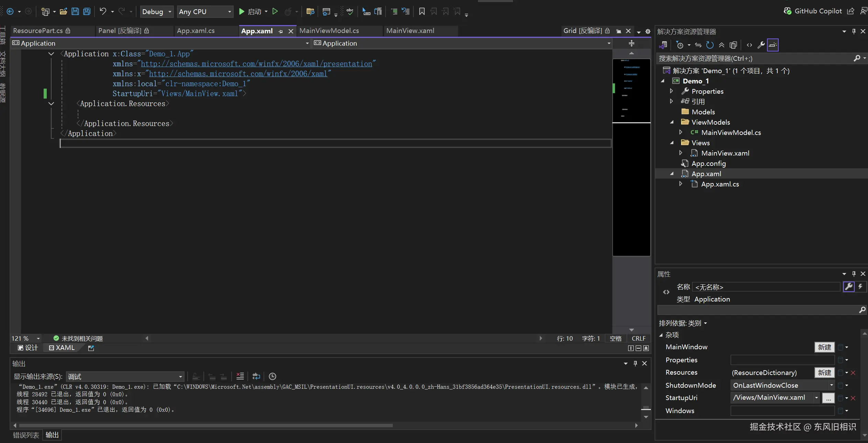Click refresh icon in Solution Explorer toolbar
The width and height of the screenshot is (868, 443).
click(710, 45)
